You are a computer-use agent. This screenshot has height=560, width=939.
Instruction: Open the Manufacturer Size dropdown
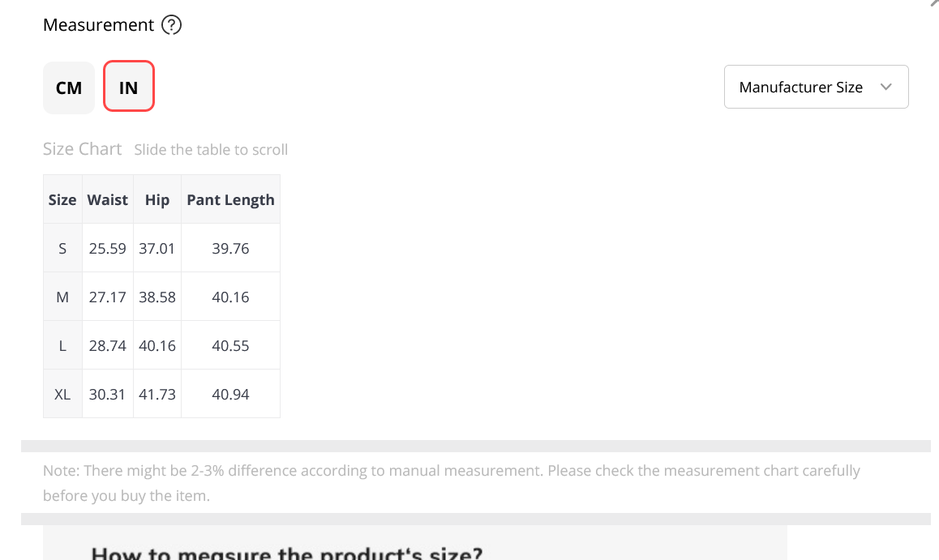tap(816, 87)
